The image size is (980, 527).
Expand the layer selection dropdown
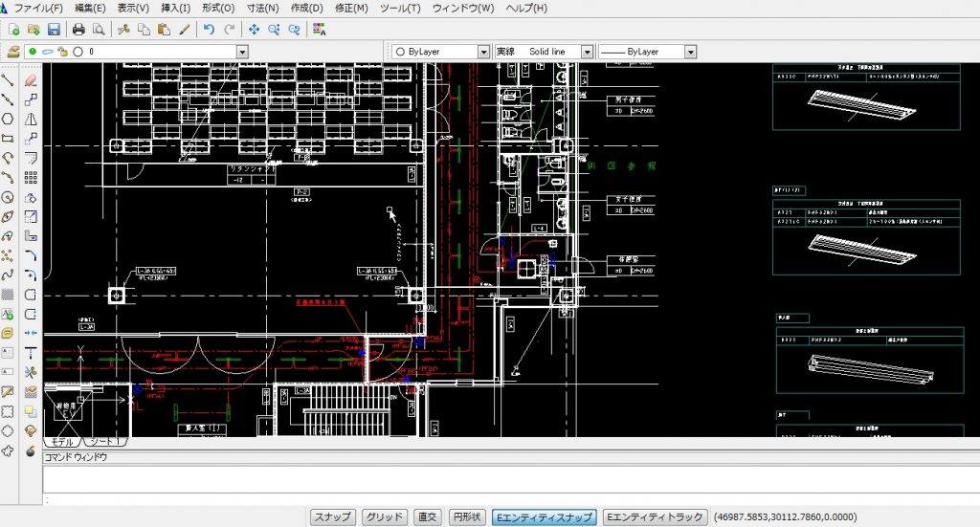coord(242,52)
